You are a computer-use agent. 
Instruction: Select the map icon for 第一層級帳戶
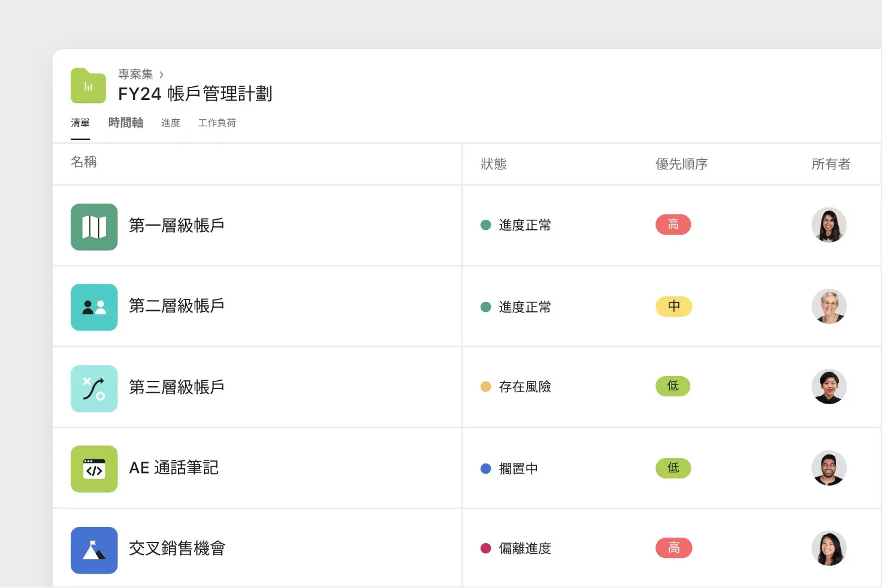click(x=94, y=227)
